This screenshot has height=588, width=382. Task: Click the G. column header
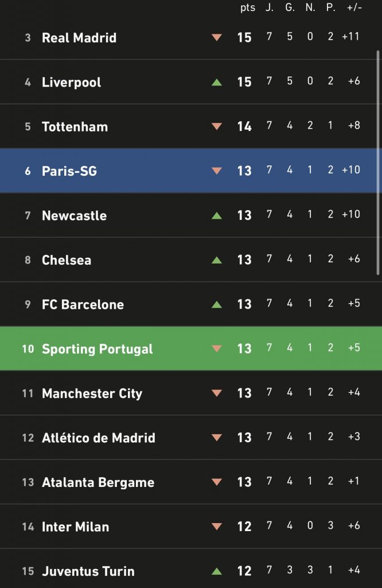pyautogui.click(x=290, y=8)
